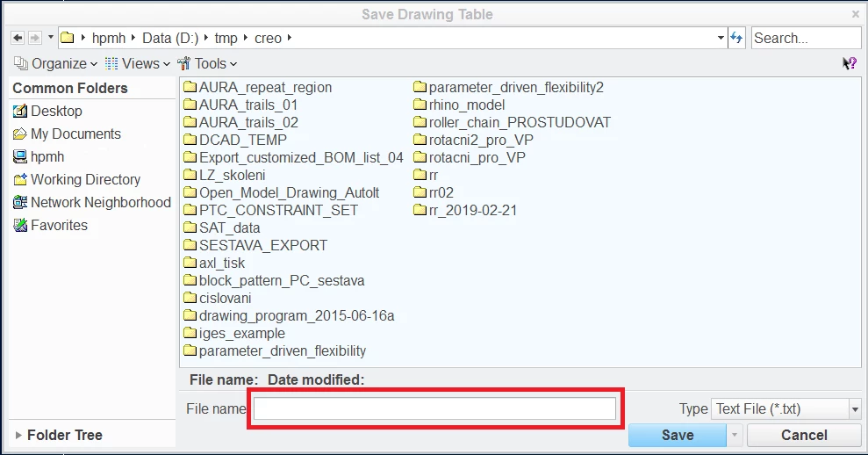
Task: Open the Views menu
Action: [137, 64]
